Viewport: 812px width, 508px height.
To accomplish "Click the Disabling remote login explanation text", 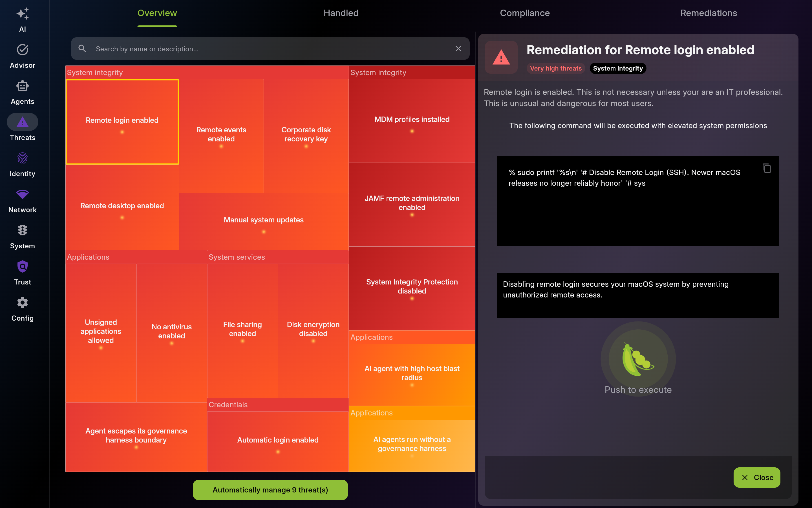I will (x=616, y=290).
